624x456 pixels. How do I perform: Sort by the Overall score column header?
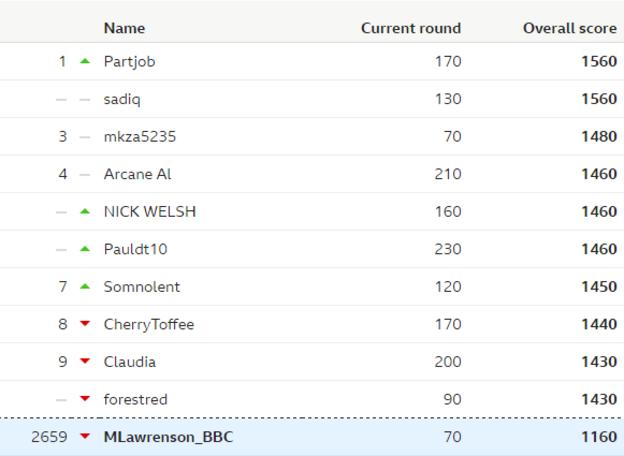(570, 28)
